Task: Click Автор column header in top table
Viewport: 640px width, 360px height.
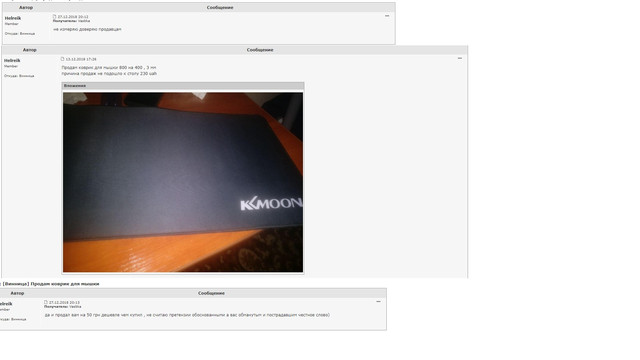Action: point(26,7)
